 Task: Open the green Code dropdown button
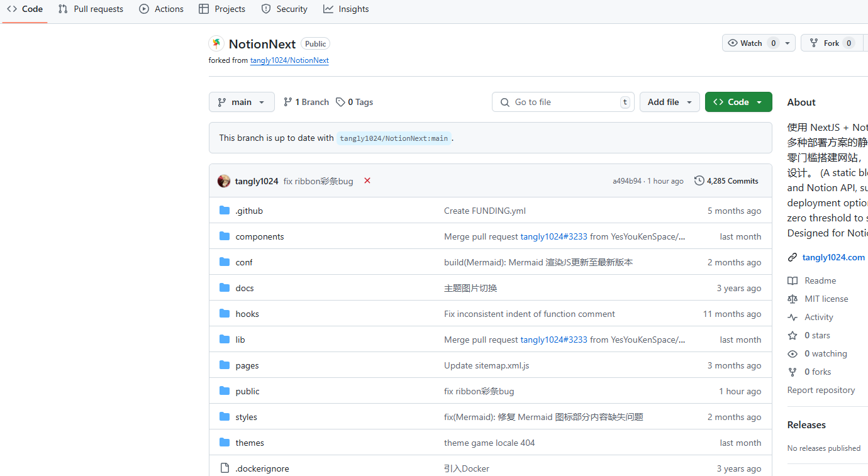tap(738, 102)
